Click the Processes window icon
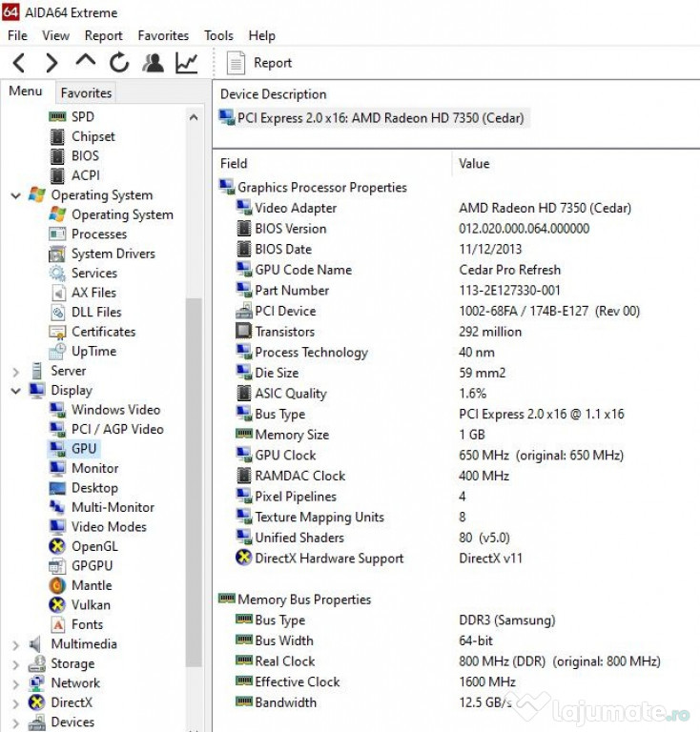 pyautogui.click(x=57, y=234)
